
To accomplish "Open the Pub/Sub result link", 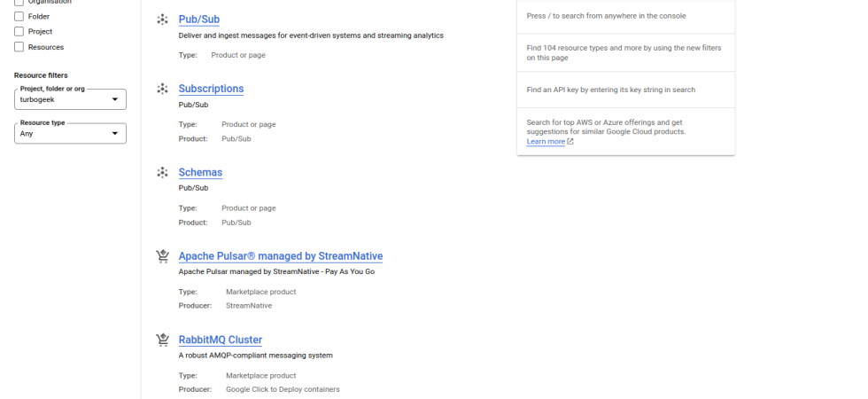I will pos(199,20).
